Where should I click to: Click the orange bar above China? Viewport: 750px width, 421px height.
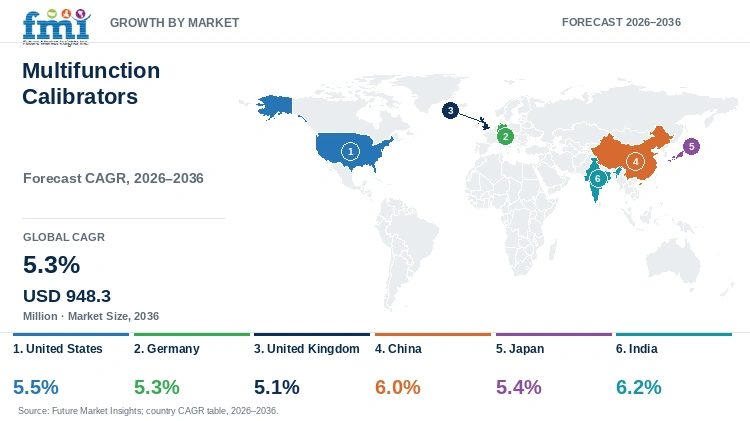pyautogui.click(x=433, y=334)
